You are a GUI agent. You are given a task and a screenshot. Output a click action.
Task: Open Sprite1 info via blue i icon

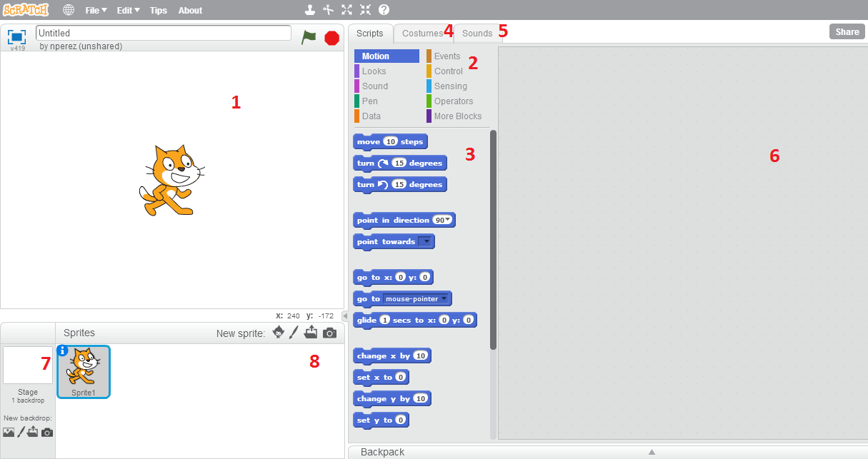[x=63, y=350]
